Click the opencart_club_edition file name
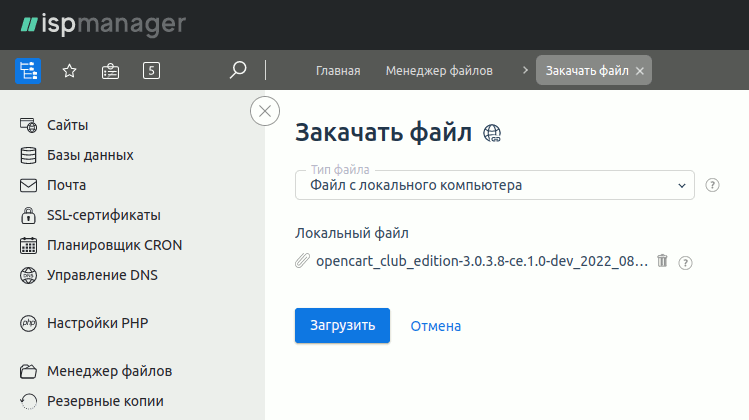749x420 pixels. tap(482, 261)
